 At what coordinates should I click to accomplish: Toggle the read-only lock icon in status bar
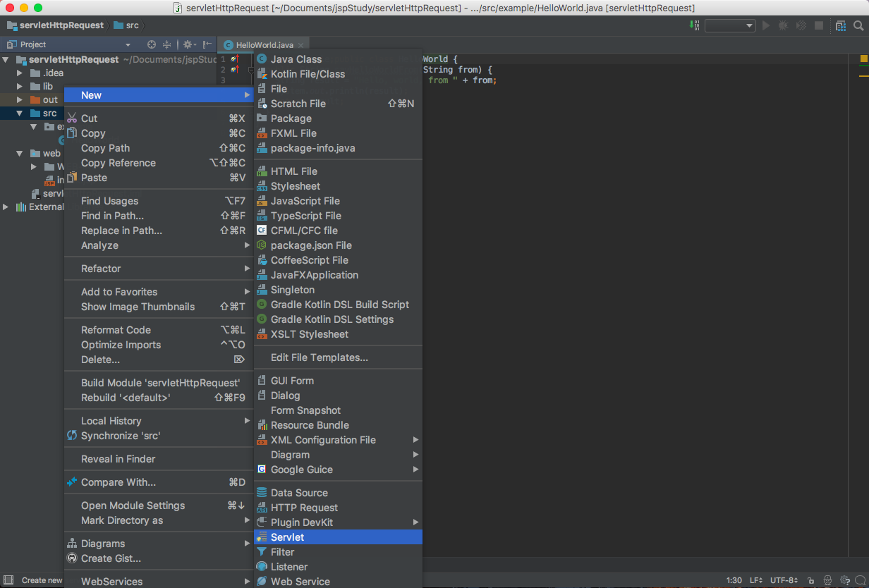point(811,580)
